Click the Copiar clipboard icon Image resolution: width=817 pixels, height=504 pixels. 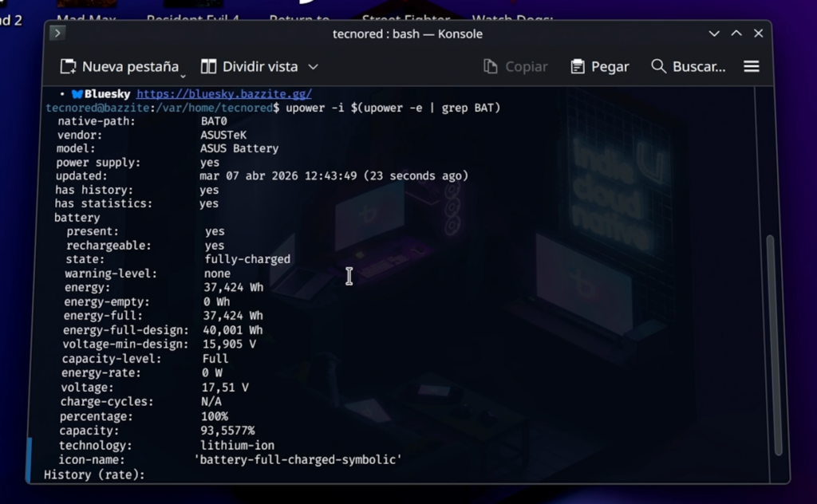[489, 66]
